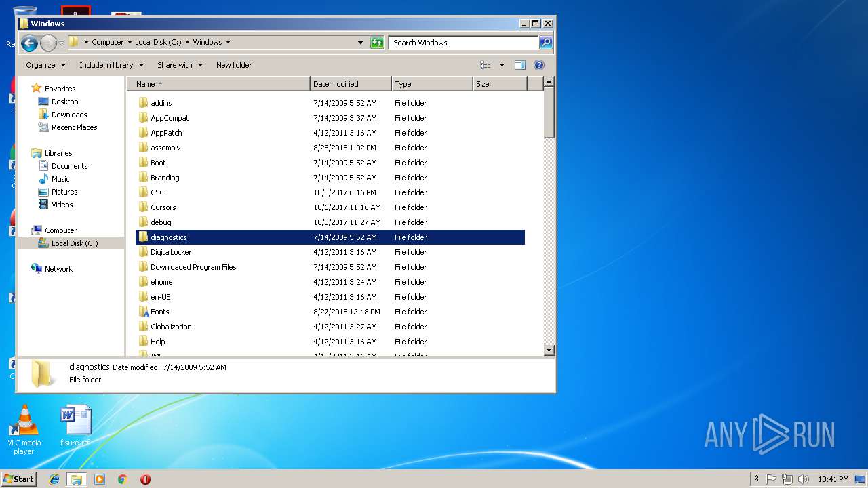Toggle the preview pane

click(520, 65)
